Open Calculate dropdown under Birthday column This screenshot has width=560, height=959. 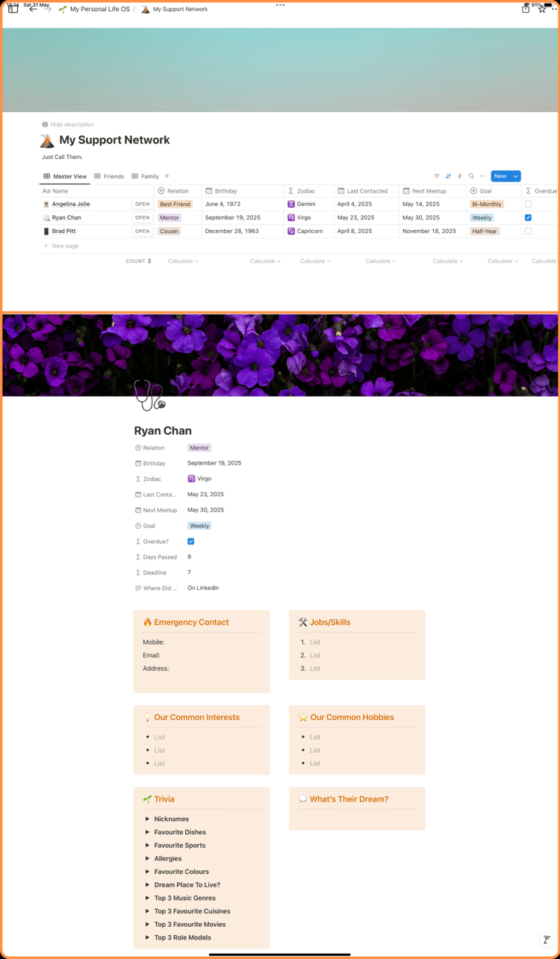point(265,261)
